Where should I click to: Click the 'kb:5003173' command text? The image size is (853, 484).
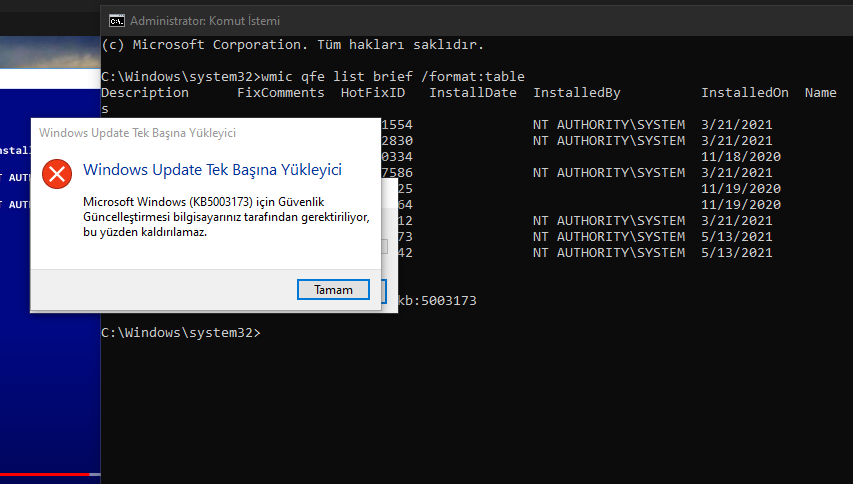coord(437,301)
